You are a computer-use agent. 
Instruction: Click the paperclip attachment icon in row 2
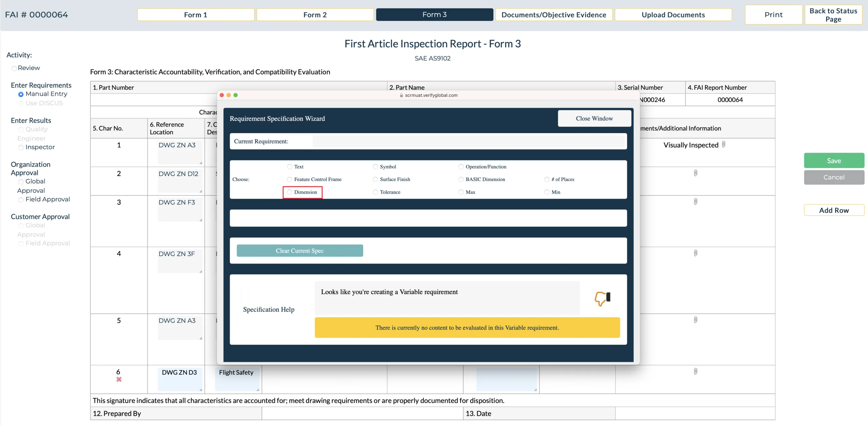[695, 173]
